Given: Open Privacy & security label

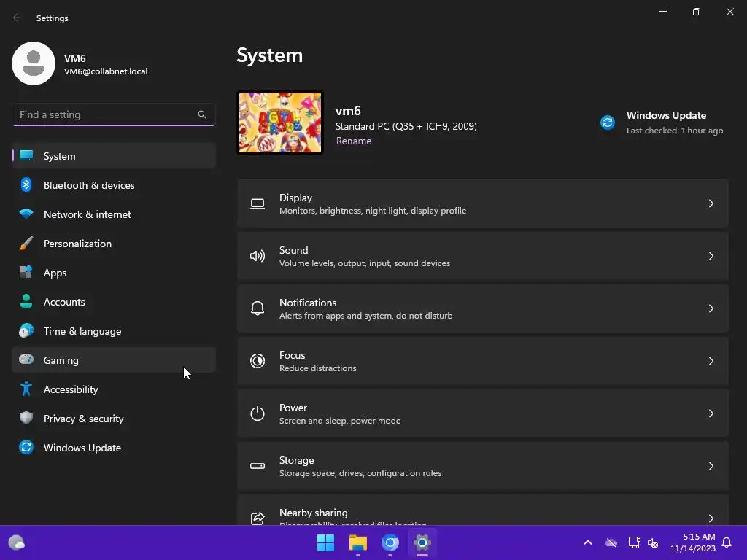Looking at the screenshot, I should pyautogui.click(x=83, y=419).
